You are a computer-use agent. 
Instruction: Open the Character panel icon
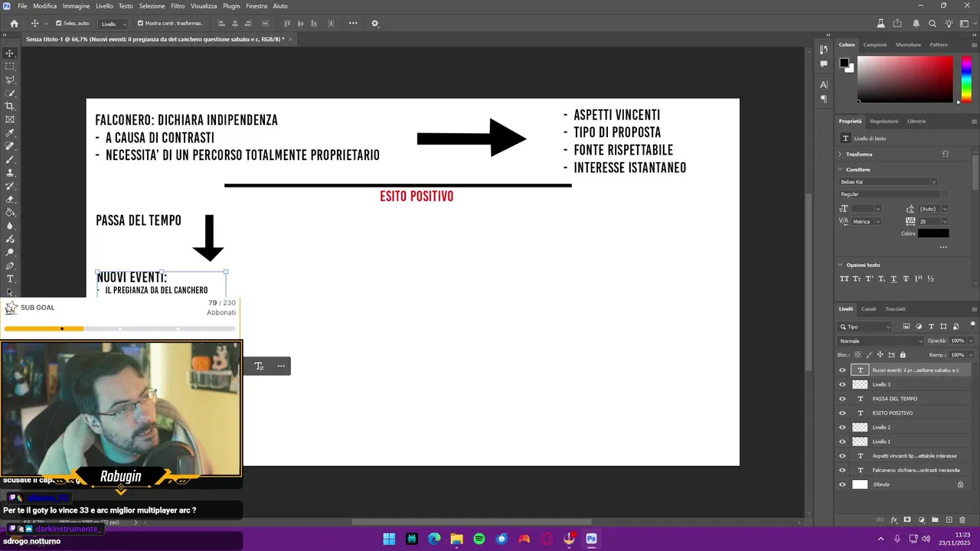tap(824, 84)
